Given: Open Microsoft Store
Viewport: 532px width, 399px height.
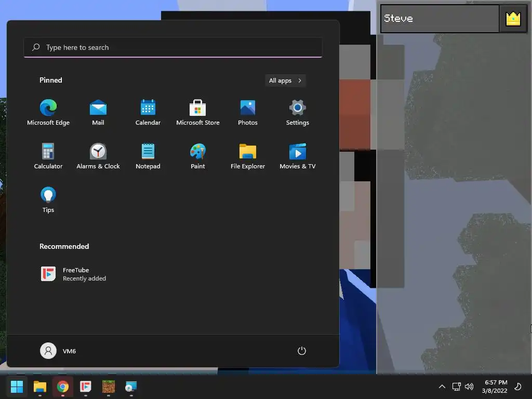Looking at the screenshot, I should pos(198,113).
